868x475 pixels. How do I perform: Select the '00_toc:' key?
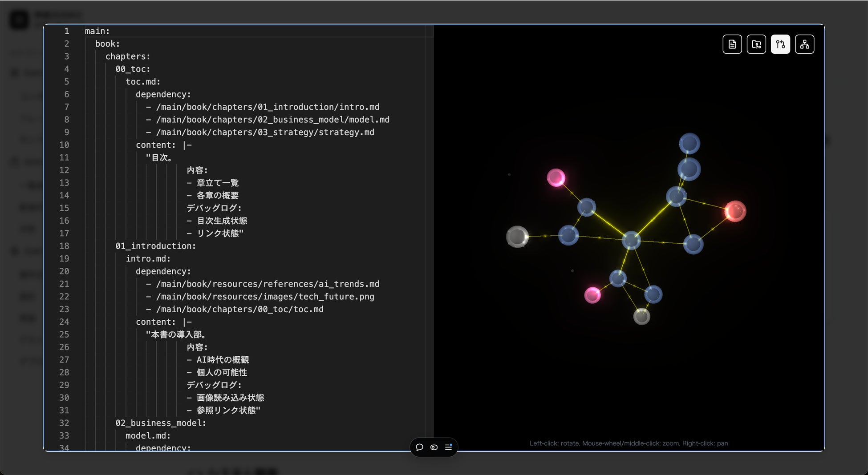[133, 69]
